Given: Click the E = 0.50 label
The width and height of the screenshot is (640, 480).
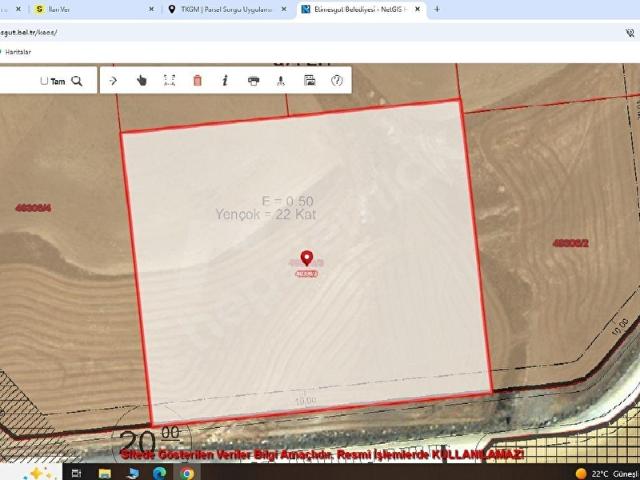Looking at the screenshot, I should (288, 201).
